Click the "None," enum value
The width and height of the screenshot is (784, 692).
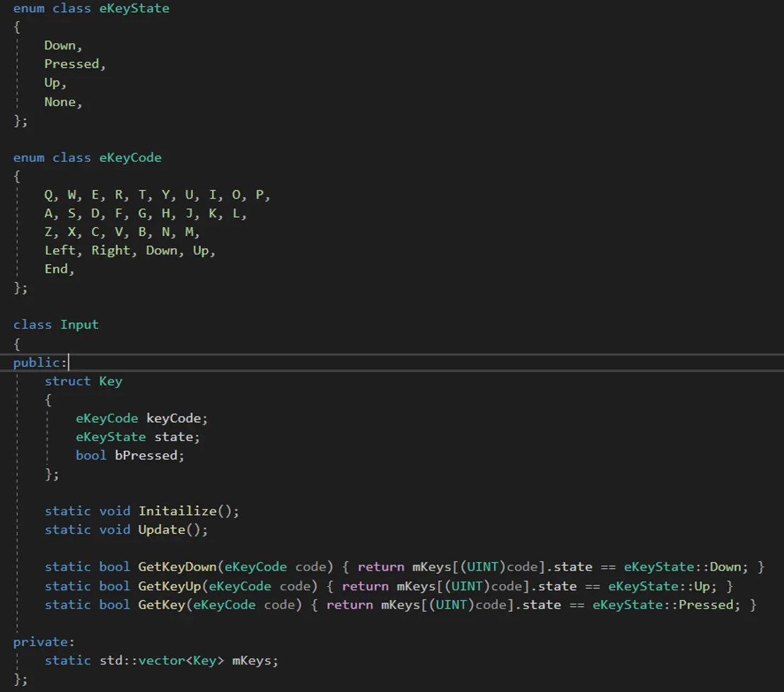(x=63, y=102)
